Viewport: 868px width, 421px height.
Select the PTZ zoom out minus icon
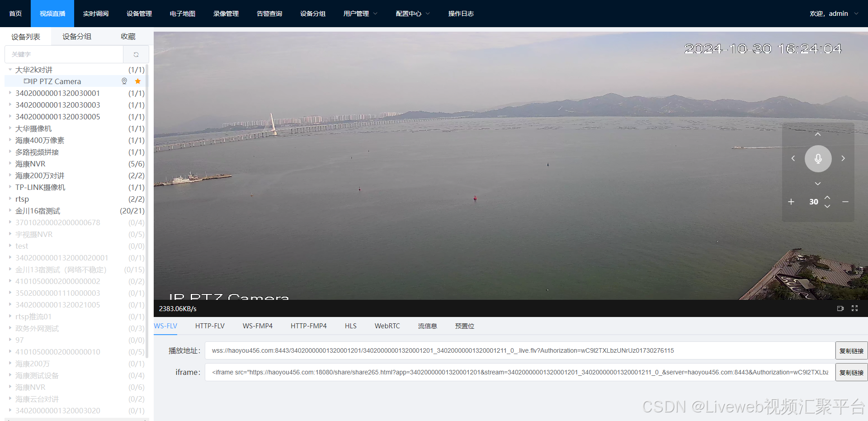[x=846, y=202]
